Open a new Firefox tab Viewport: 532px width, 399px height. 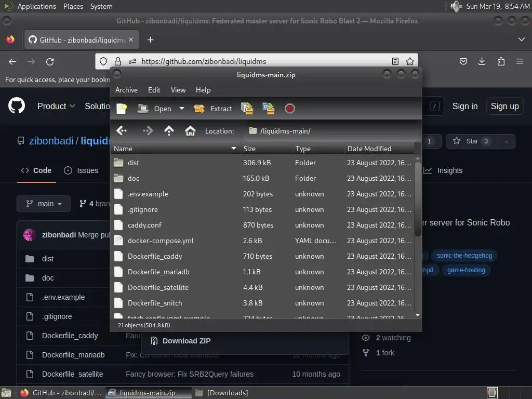[x=150, y=40]
